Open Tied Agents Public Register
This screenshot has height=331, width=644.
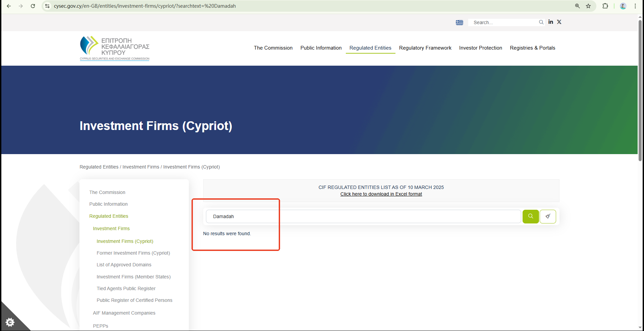(126, 288)
